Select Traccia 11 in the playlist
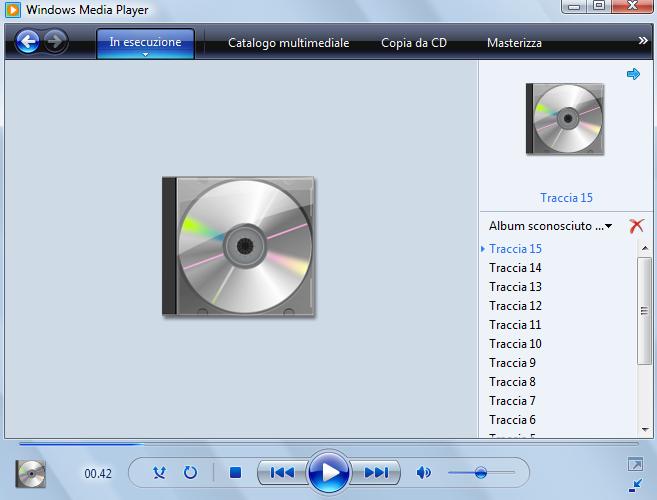 (x=515, y=324)
